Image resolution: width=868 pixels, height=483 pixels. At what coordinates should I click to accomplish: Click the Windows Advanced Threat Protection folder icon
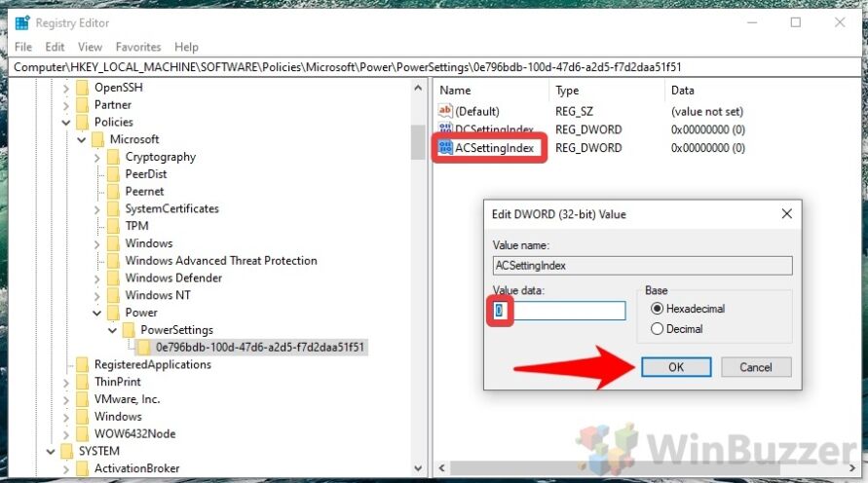[113, 261]
